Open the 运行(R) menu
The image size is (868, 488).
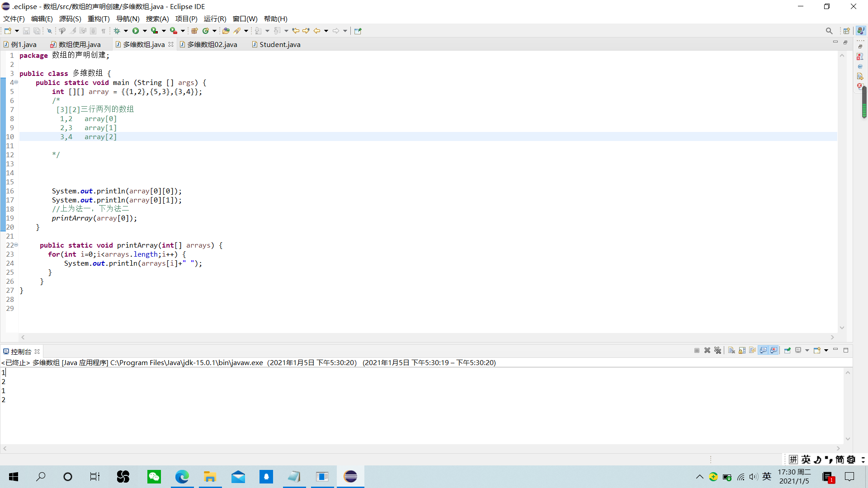pos(215,19)
